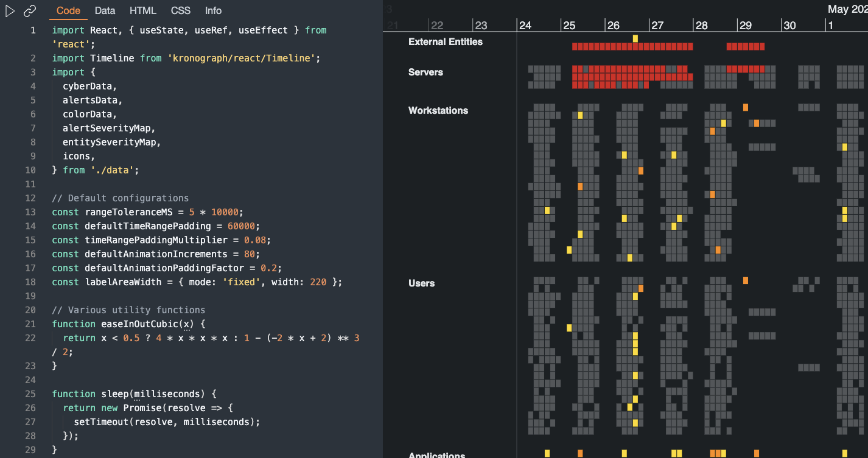The image size is (868, 458).
Task: Select the currently active Code tab
Action: click(x=68, y=10)
